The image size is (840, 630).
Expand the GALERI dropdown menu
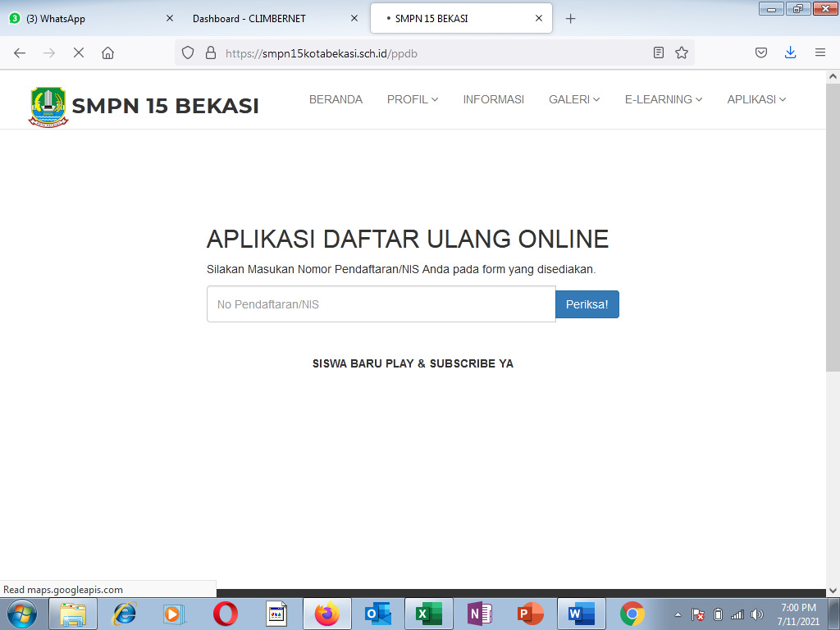click(x=574, y=99)
